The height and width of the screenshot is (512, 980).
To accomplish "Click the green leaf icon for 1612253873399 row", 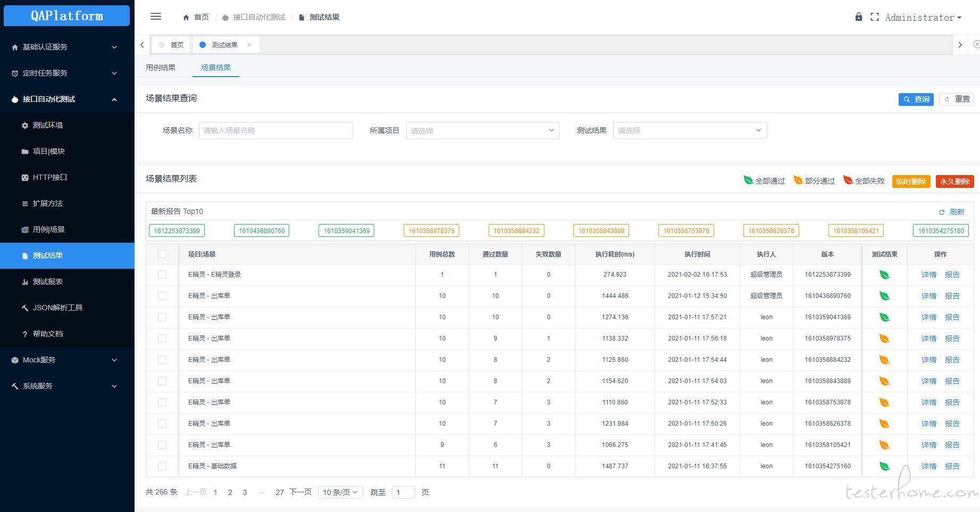I will 884,275.
